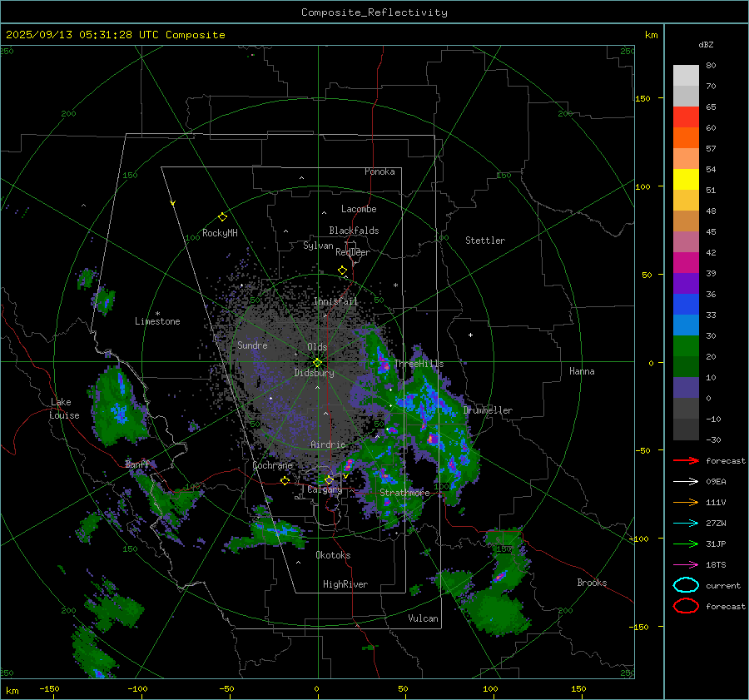The width and height of the screenshot is (749, 700).
Task: Click the Stettler city label
Action: pos(485,241)
